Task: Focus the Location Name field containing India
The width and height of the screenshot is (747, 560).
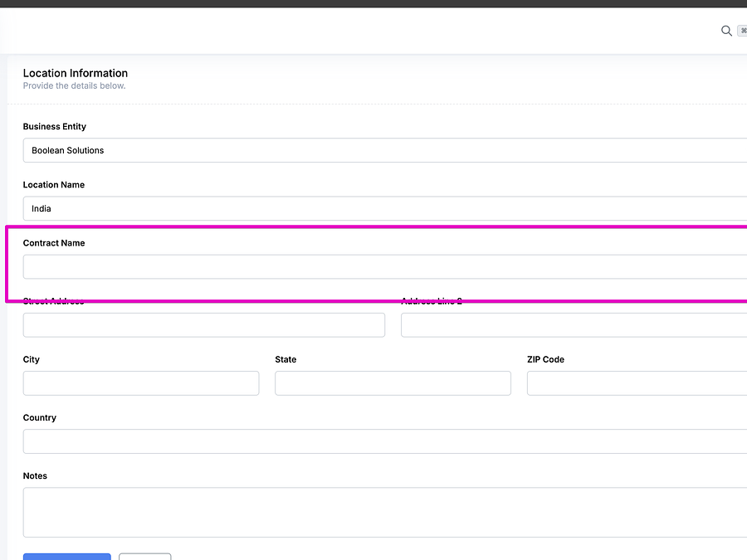Action: (385, 208)
